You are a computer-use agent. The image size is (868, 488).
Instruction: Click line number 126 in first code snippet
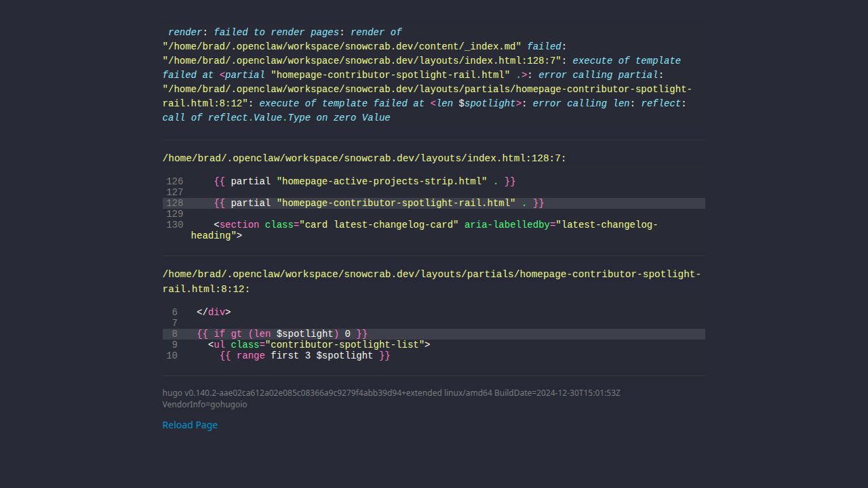coord(174,182)
